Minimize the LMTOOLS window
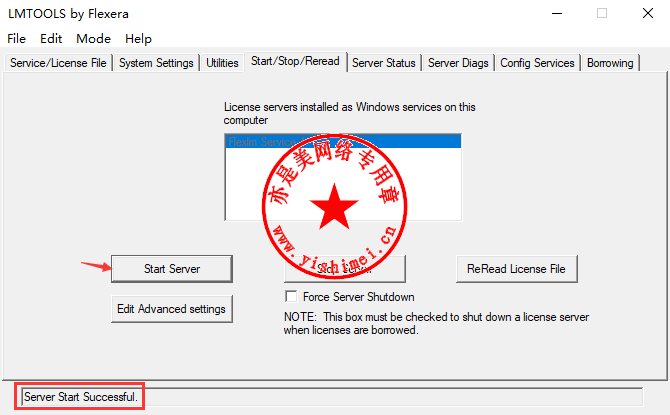The image size is (670, 415). (x=557, y=14)
